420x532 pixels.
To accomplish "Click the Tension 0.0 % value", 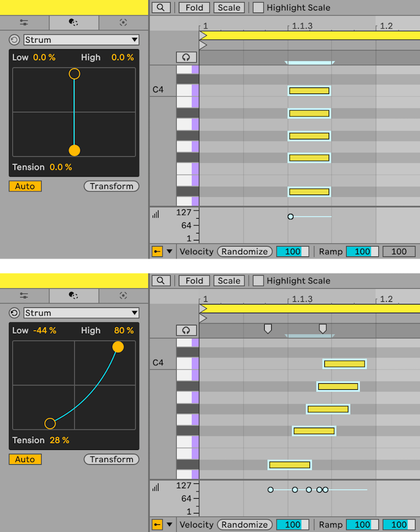I will (61, 167).
